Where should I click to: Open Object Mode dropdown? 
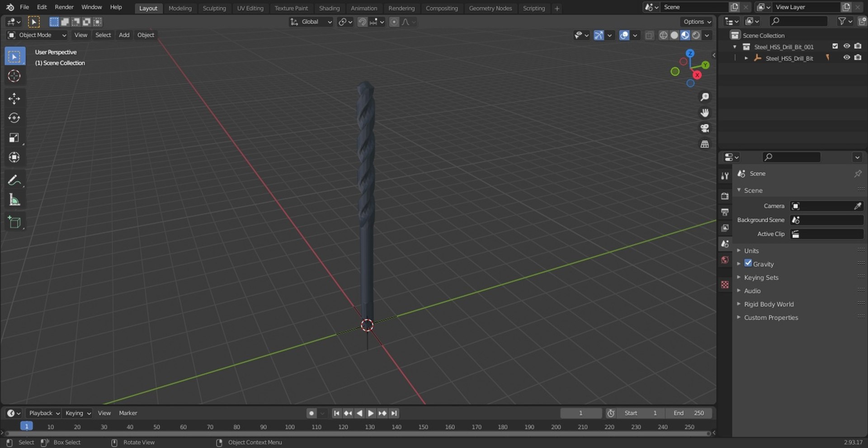coord(37,35)
